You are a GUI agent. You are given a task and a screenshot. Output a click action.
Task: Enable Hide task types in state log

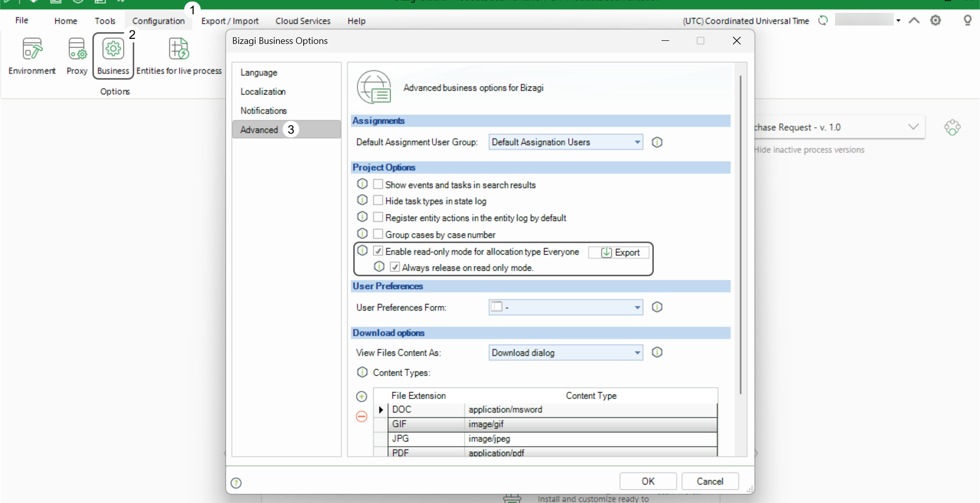tap(378, 201)
